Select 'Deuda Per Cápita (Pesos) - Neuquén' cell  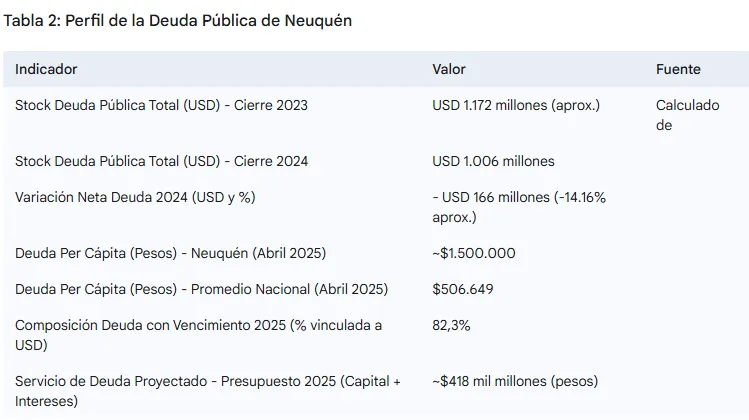pos(170,253)
